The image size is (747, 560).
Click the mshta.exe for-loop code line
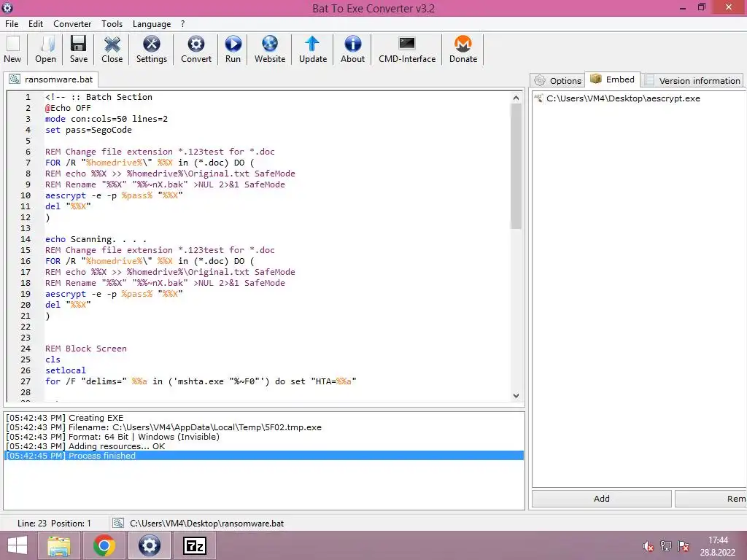[x=201, y=381]
